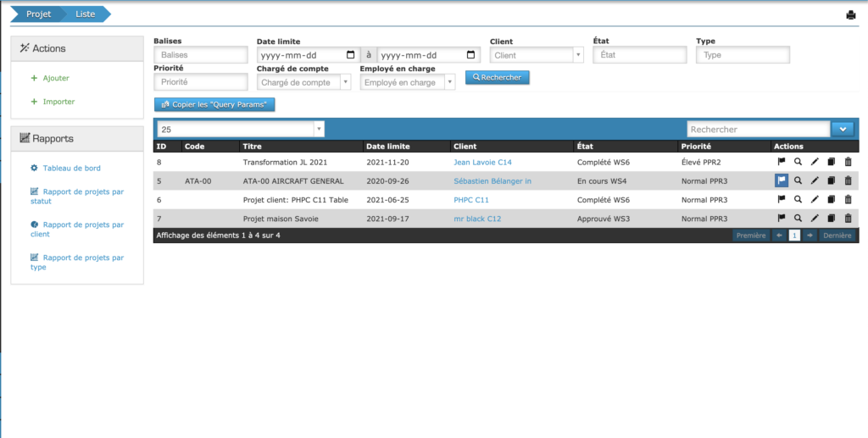The width and height of the screenshot is (868, 438).
Task: Click the print icon at top right
Action: tap(851, 14)
